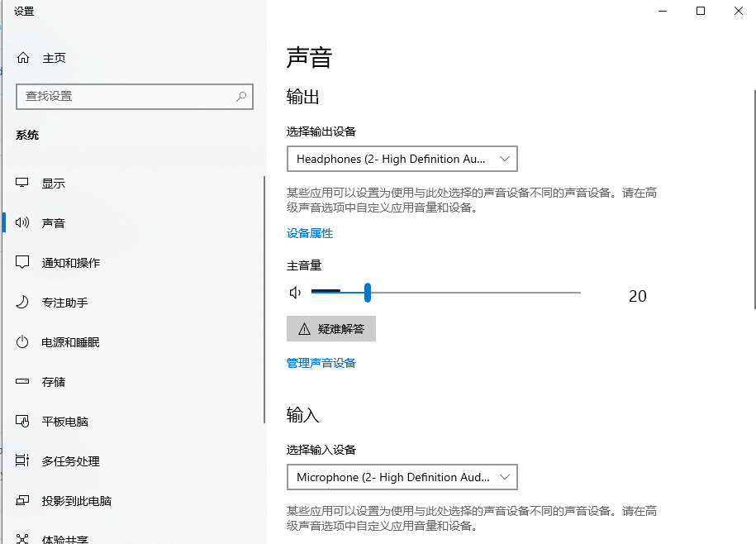Screen dimensions: 756x544
Task: Select 显示 (Display) in the sidebar
Action: point(51,183)
